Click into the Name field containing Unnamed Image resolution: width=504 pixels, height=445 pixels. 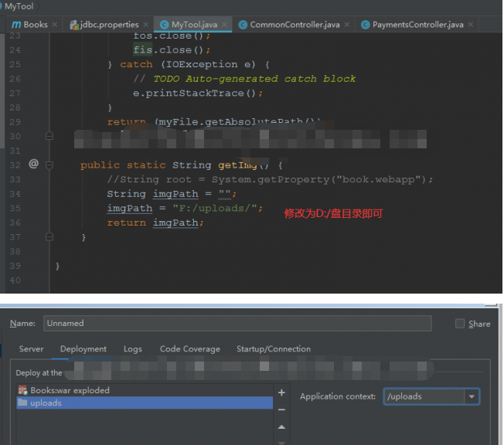point(237,323)
